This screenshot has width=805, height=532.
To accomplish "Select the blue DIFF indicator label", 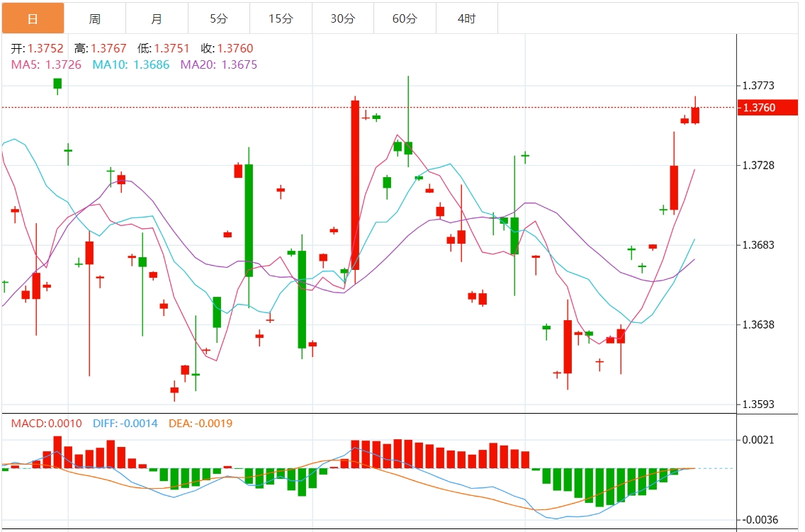I will (x=125, y=424).
